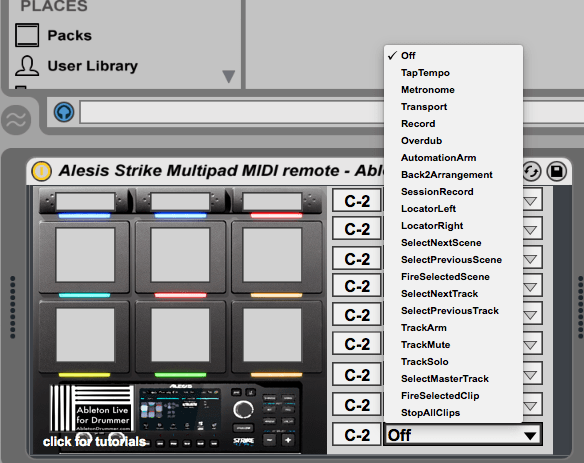Open the User Library place
584x463 pixels.
76,66
